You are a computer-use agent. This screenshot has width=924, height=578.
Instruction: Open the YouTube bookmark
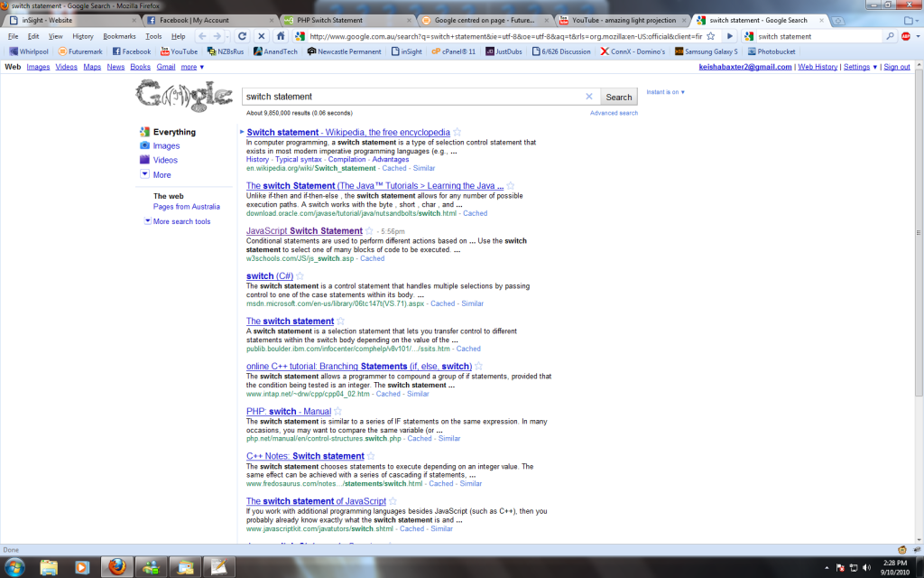(x=180, y=51)
